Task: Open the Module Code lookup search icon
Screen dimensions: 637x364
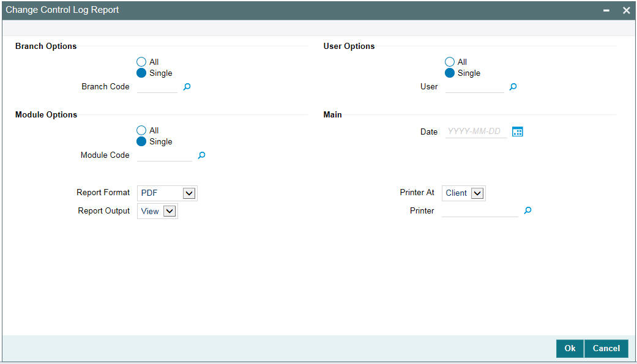Action: tap(201, 155)
